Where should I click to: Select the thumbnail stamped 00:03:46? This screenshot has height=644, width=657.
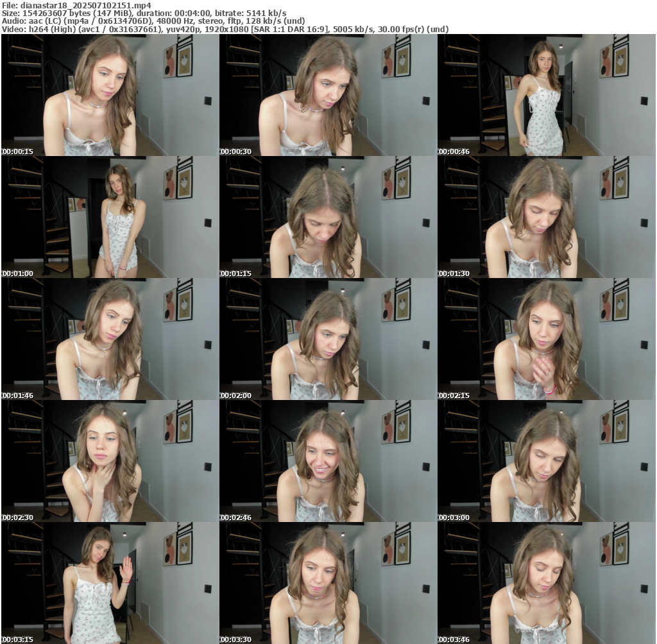point(547,583)
